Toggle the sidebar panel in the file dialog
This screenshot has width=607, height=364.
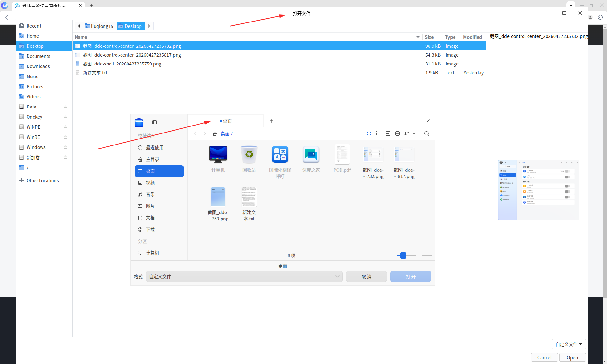click(x=154, y=122)
